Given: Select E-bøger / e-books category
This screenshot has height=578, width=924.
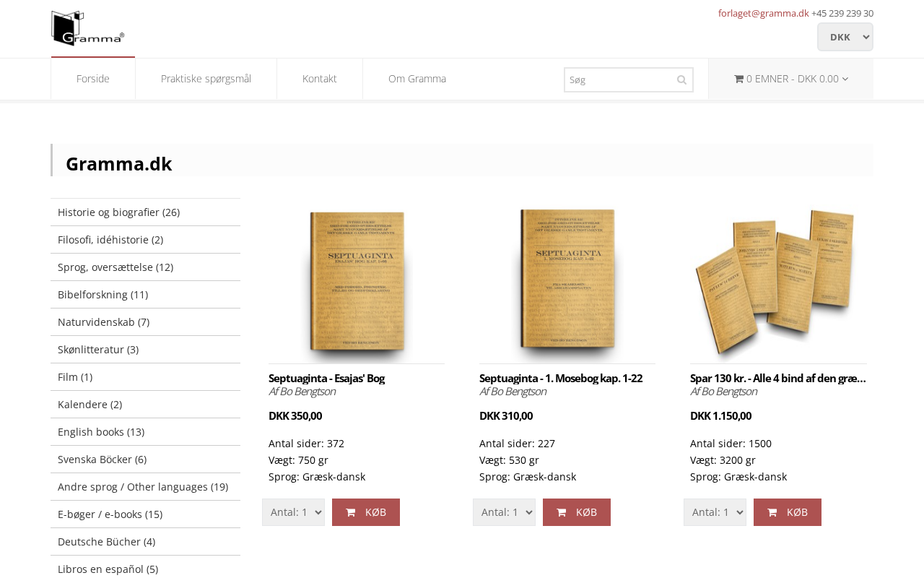Looking at the screenshot, I should 146,514.
